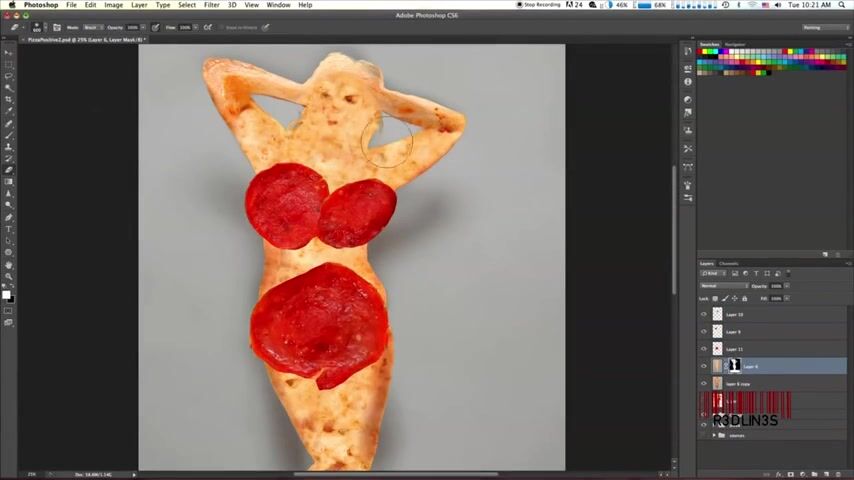Hide Layer 10 with eye icon
854x480 pixels.
tap(703, 314)
